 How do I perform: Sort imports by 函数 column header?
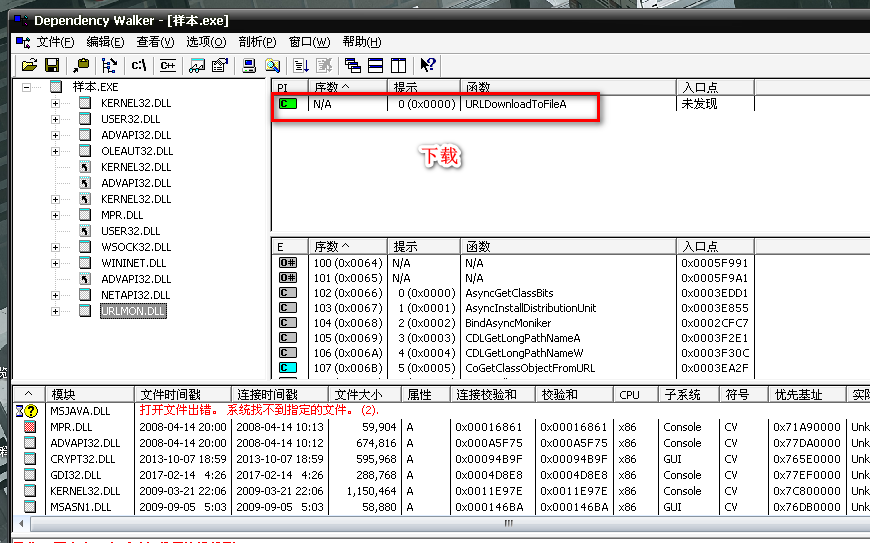click(x=567, y=87)
